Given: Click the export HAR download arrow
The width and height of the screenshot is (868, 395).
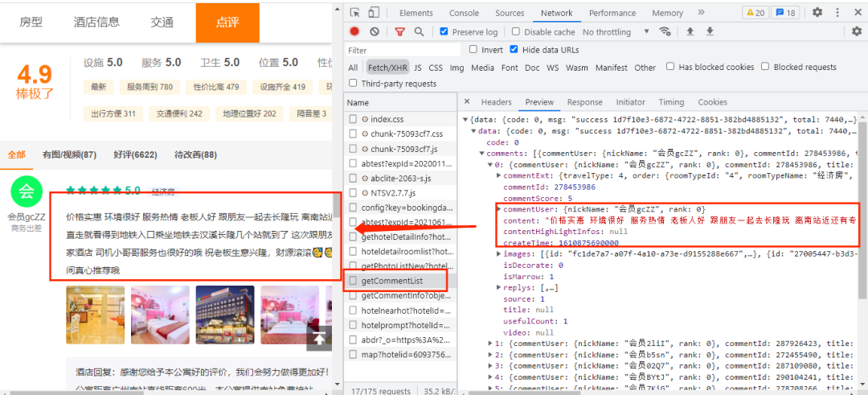Looking at the screenshot, I should (709, 31).
